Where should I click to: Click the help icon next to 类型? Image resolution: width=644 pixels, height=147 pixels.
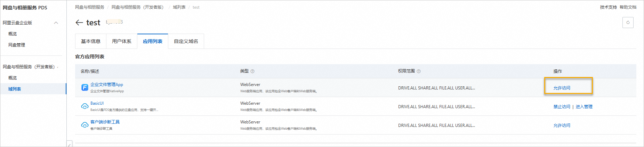[252, 71]
